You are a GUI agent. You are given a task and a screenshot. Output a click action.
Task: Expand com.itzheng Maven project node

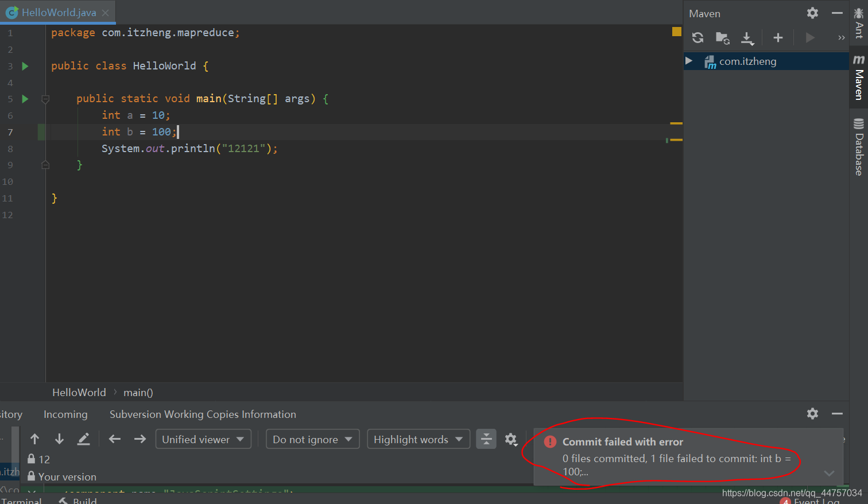pyautogui.click(x=689, y=61)
